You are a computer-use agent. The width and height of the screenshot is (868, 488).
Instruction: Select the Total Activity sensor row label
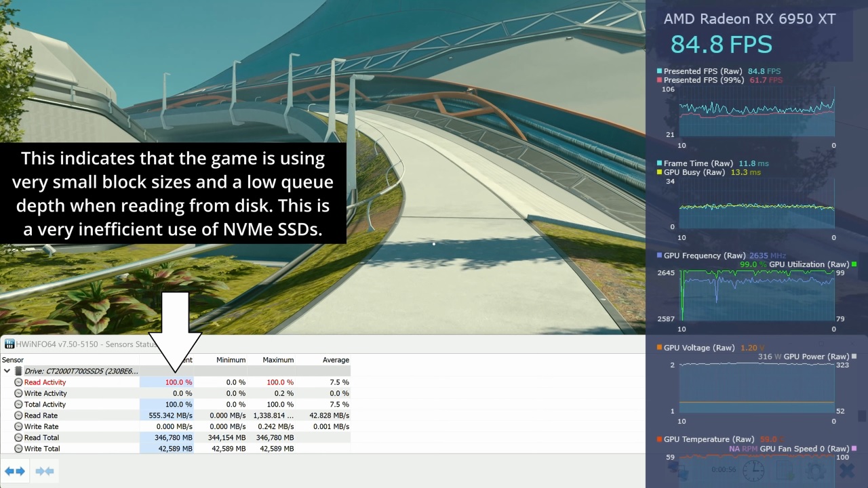[45, 405]
